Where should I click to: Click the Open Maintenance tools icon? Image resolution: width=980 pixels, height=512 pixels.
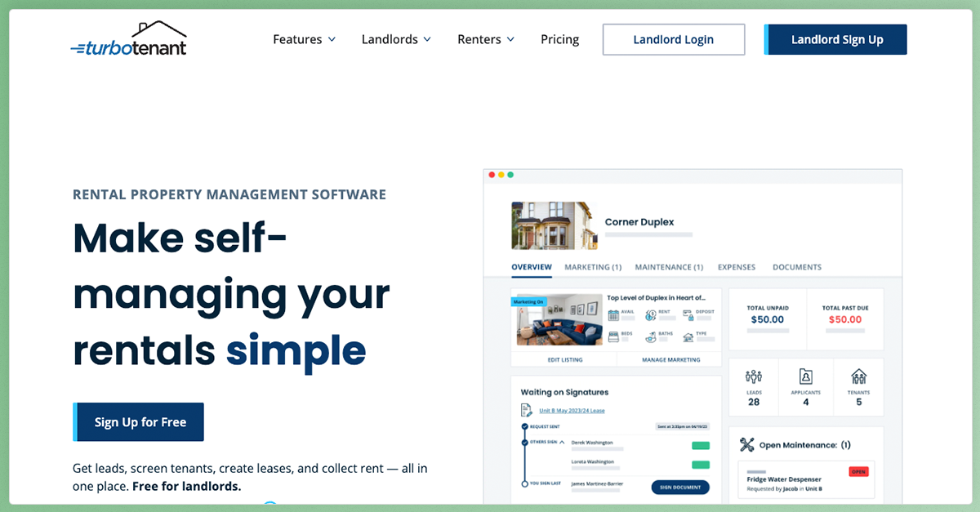pos(746,445)
